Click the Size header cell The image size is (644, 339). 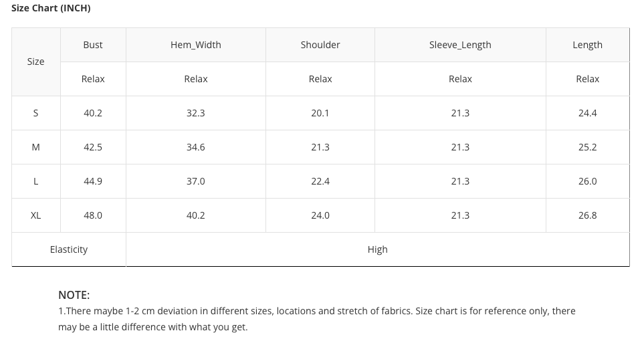tap(36, 62)
